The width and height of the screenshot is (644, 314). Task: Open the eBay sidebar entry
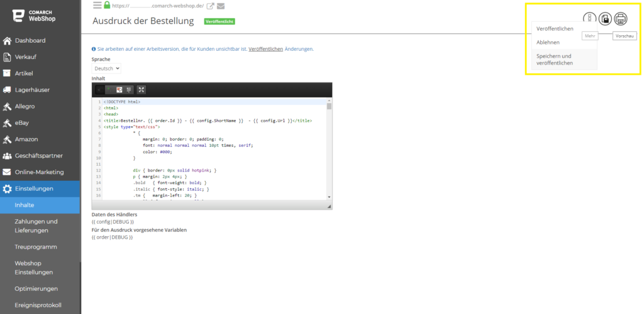coord(40,122)
